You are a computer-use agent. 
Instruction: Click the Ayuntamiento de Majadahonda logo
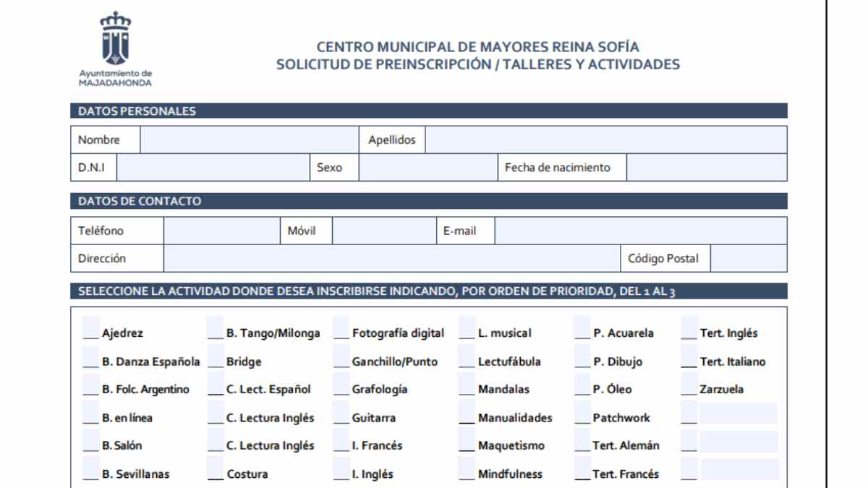[x=114, y=43]
